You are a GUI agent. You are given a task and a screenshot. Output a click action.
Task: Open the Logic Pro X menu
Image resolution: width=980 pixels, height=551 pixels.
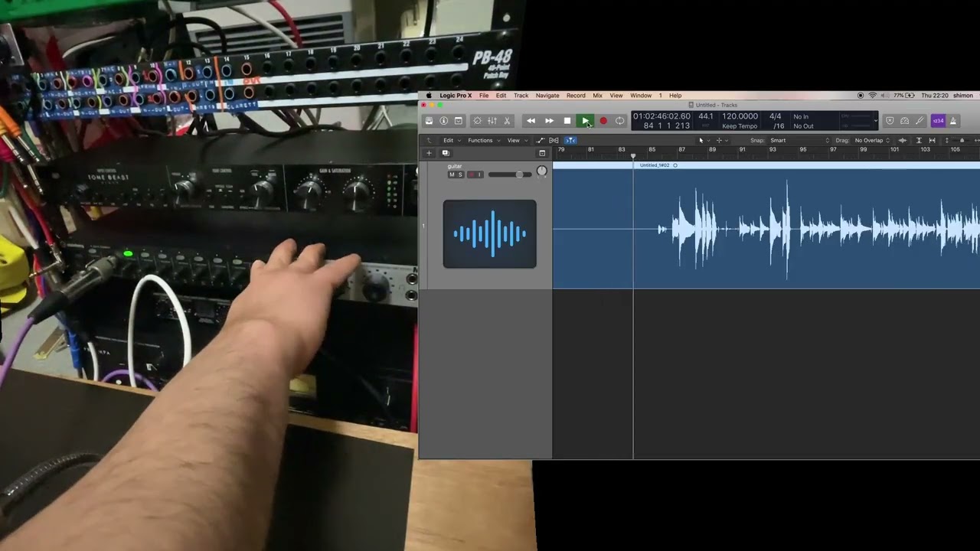point(456,96)
